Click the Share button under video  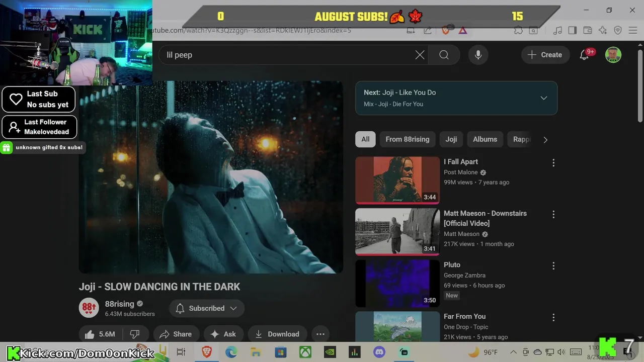pos(176,334)
